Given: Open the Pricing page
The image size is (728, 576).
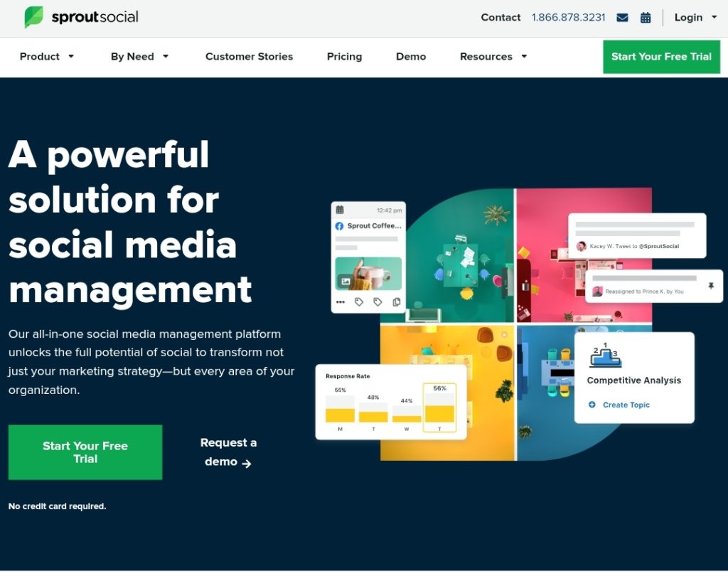Looking at the screenshot, I should pyautogui.click(x=344, y=56).
